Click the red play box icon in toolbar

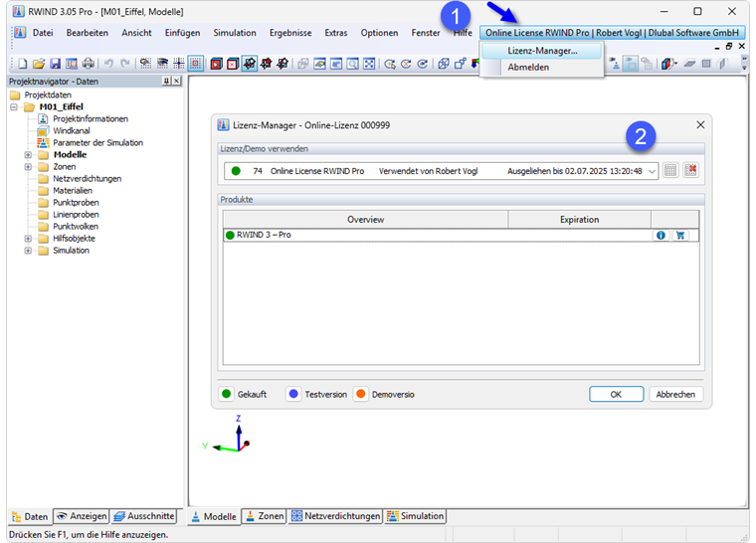tap(216, 64)
